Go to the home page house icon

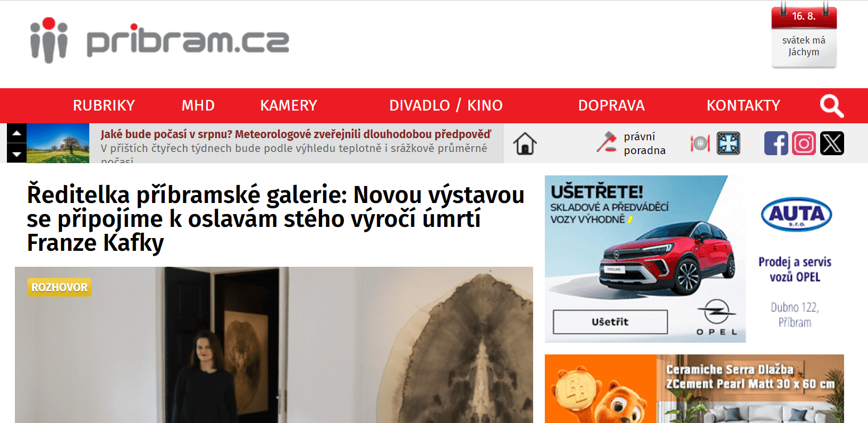coord(525,143)
